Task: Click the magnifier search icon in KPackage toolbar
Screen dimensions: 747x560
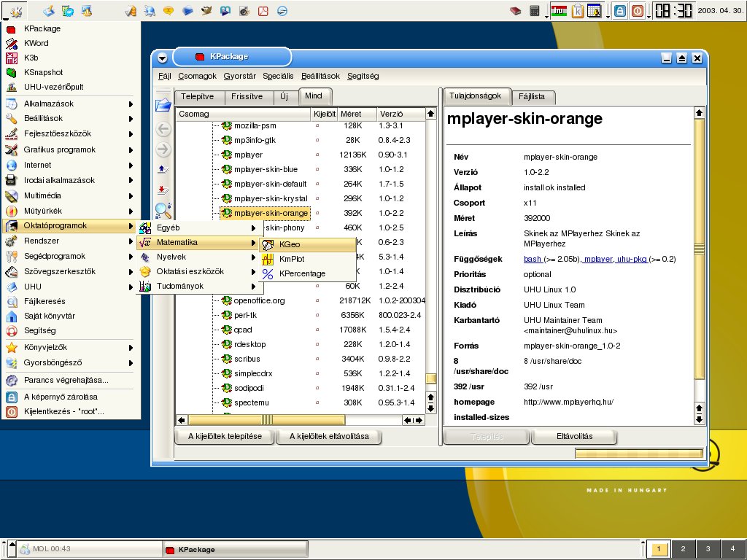Action: (x=163, y=211)
